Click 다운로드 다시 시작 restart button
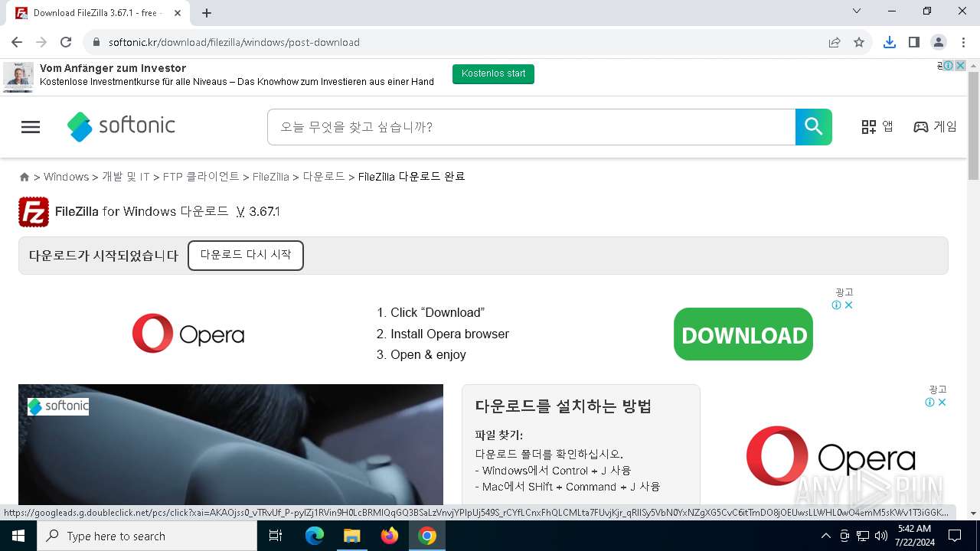The width and height of the screenshot is (980, 551). [x=246, y=255]
